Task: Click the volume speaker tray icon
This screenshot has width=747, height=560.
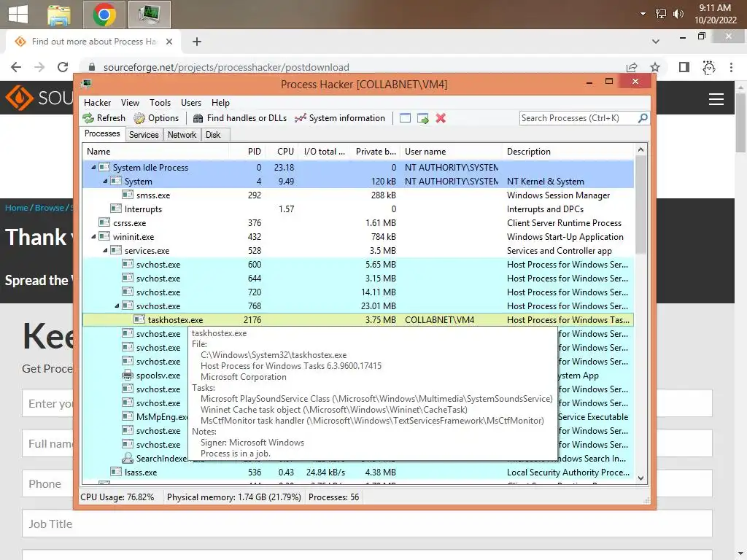Action: (x=678, y=14)
